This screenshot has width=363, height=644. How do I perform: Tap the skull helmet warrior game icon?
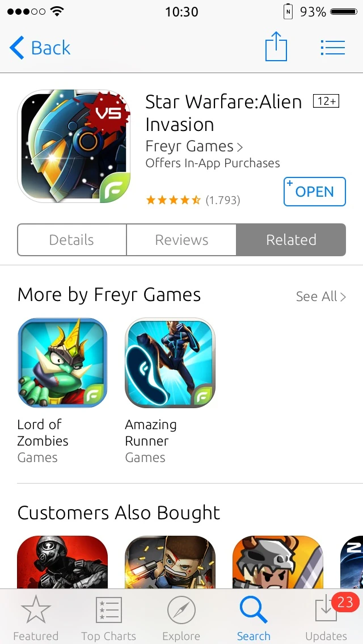click(x=278, y=562)
